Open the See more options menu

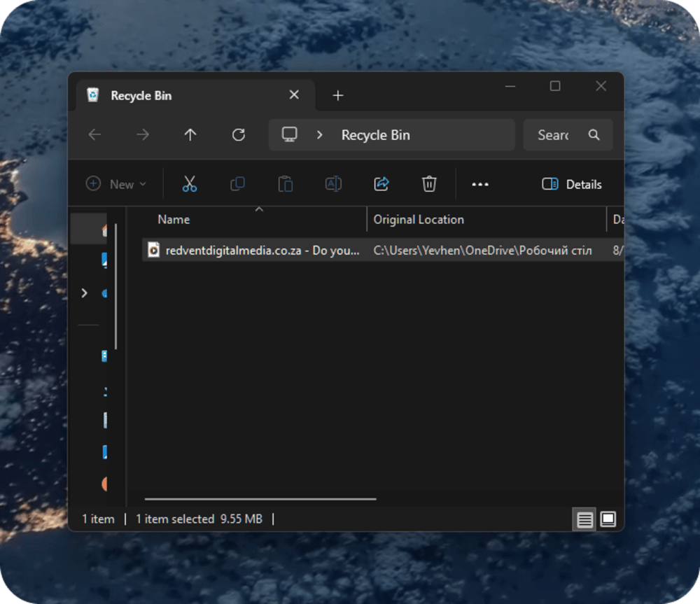coord(480,184)
